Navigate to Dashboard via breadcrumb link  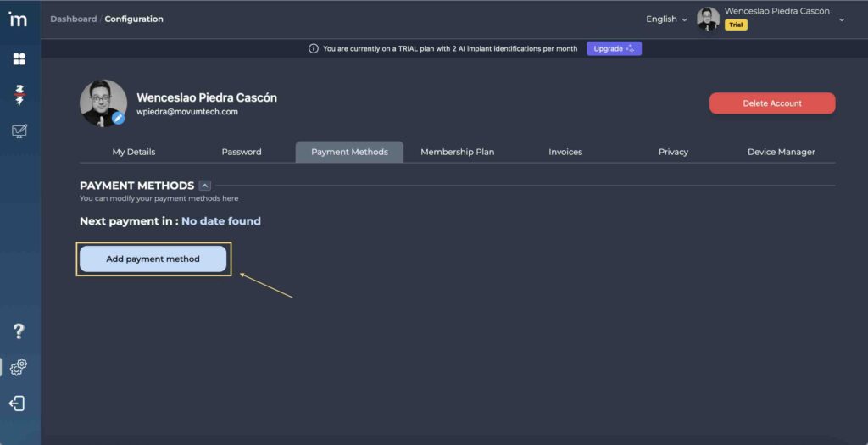point(73,19)
